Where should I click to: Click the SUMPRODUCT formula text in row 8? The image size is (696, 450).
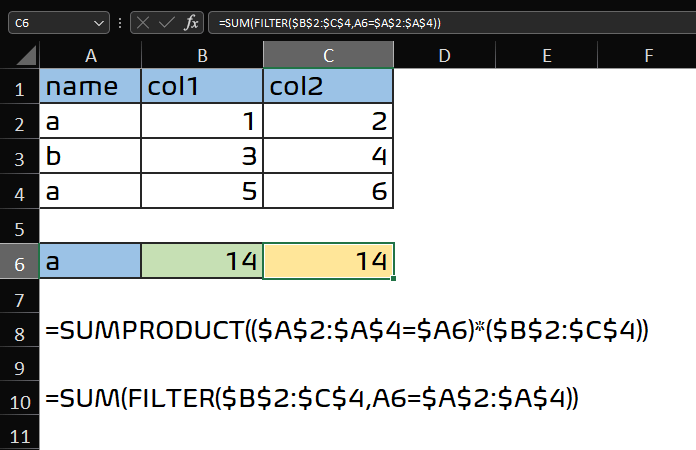[x=347, y=330]
